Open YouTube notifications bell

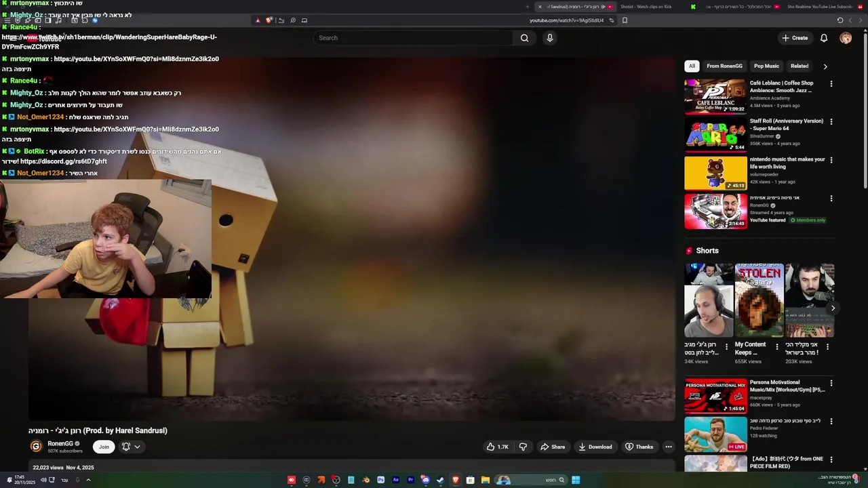(824, 38)
